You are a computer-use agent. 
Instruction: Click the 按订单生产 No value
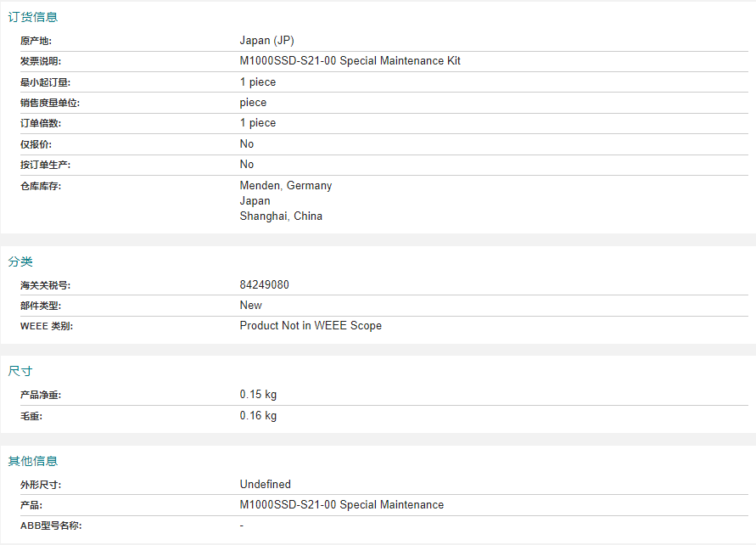(x=247, y=165)
